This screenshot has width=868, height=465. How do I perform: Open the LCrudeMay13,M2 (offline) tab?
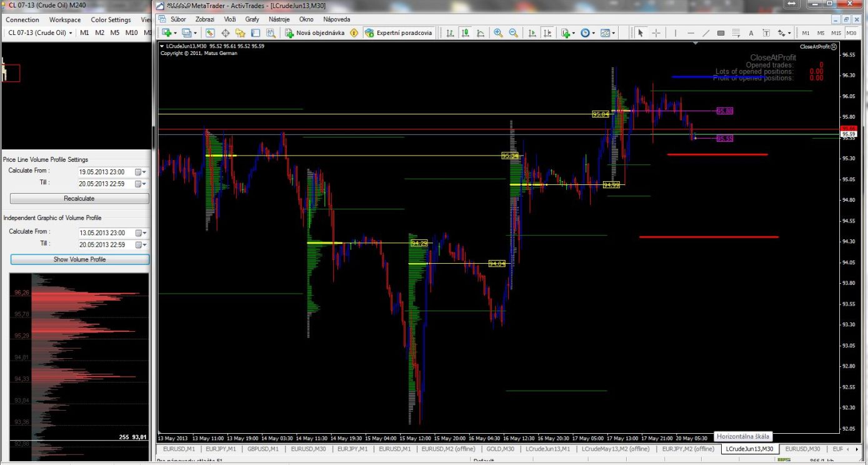pyautogui.click(x=616, y=449)
